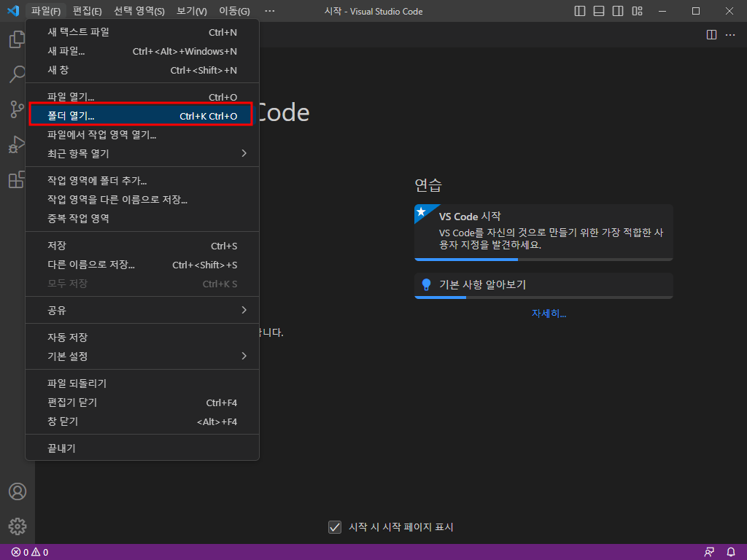Select 파일 열기... menu item
Screen dimensions: 747x560
pos(142,97)
